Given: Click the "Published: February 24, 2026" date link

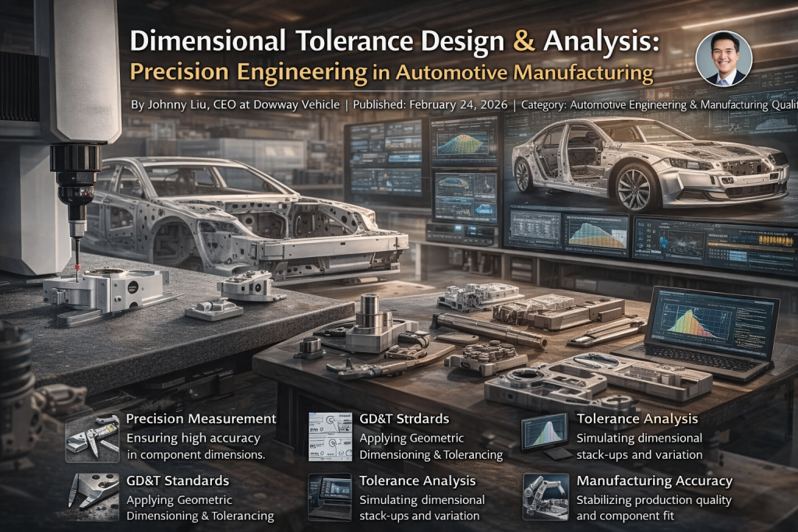Looking at the screenshot, I should coord(431,102).
